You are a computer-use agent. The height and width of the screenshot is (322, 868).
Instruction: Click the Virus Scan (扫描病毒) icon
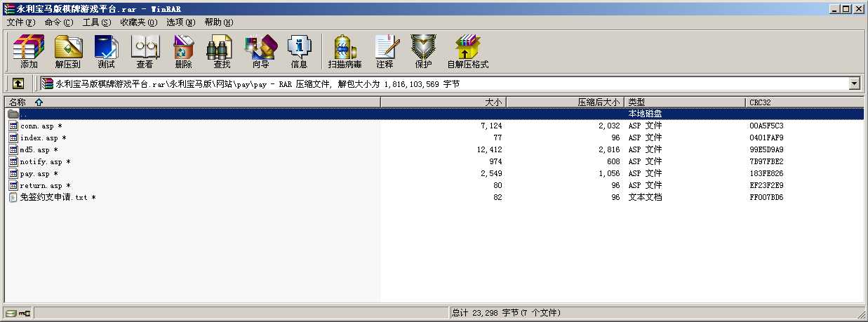[x=345, y=51]
